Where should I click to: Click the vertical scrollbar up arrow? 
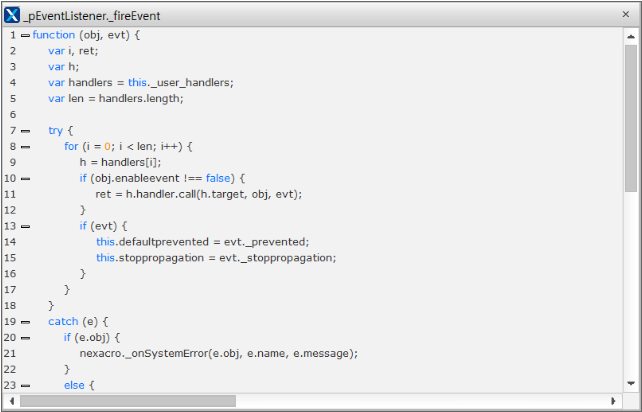coord(631,35)
